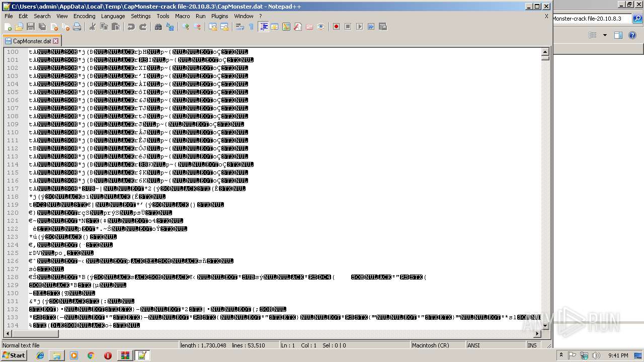Image resolution: width=644 pixels, height=362 pixels.
Task: Copy selection toolbar icon
Action: (x=104, y=27)
